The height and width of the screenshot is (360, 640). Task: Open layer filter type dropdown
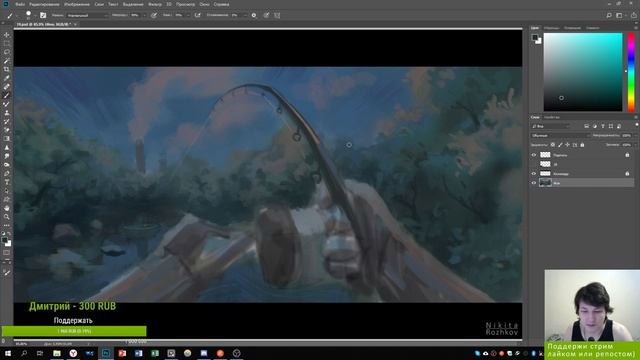click(x=551, y=126)
